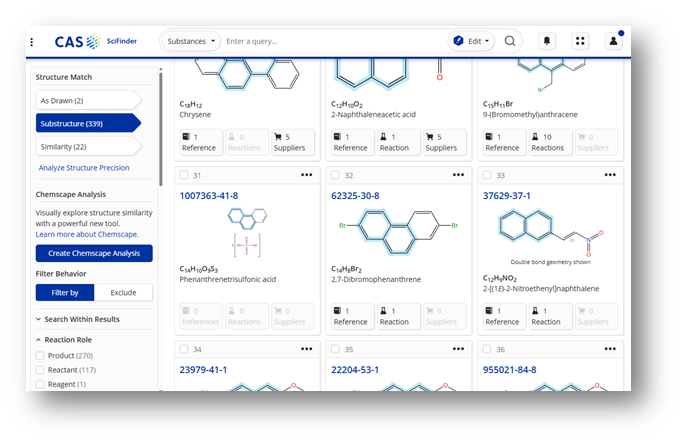Select Substructure (339) structure match
Viewport: 683px width, 443px height.
(x=89, y=124)
